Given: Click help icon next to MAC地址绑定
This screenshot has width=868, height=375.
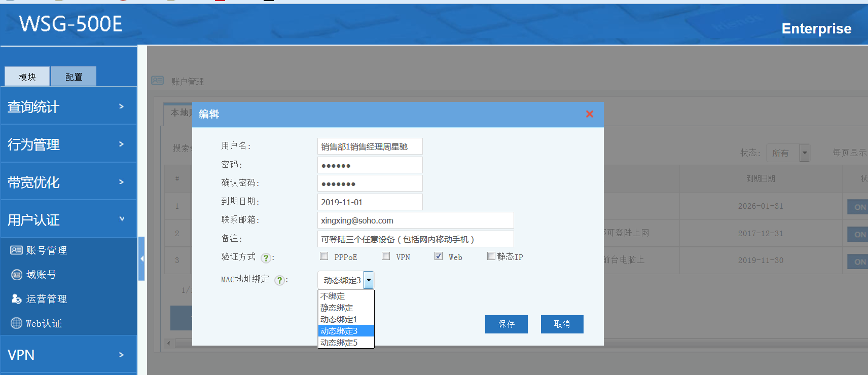Looking at the screenshot, I should pyautogui.click(x=279, y=280).
